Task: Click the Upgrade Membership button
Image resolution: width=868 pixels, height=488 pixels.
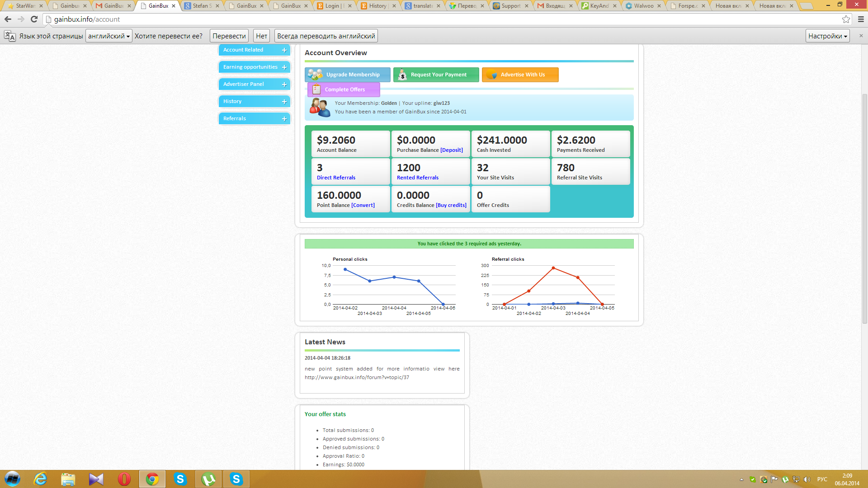Action: [347, 75]
